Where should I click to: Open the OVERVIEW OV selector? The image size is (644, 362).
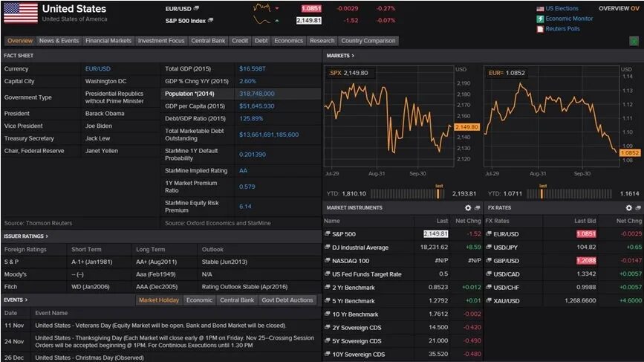(619, 8)
